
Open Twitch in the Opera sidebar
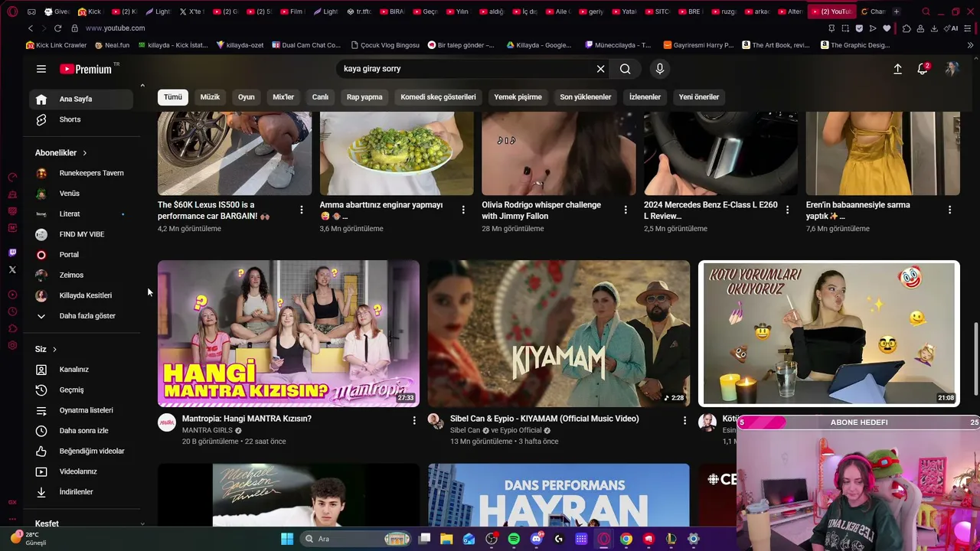click(12, 253)
